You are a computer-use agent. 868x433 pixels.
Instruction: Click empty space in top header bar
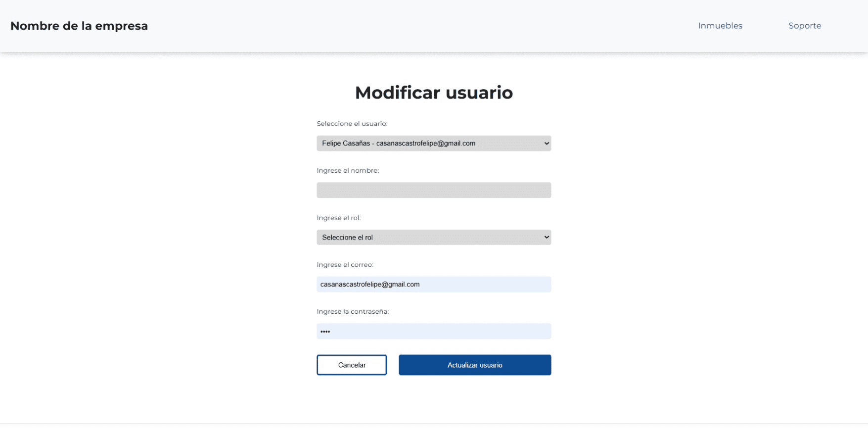420,26
